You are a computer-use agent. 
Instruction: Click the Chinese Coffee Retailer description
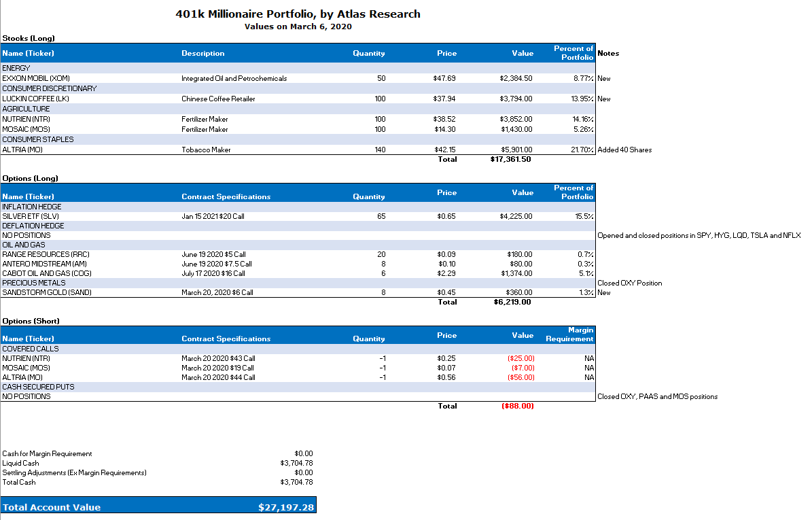point(218,99)
